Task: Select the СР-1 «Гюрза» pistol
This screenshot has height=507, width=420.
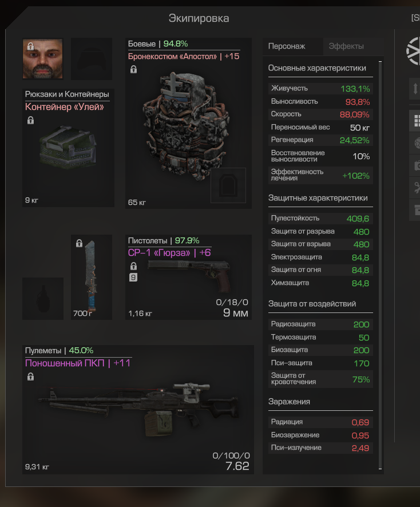Action: (188, 277)
